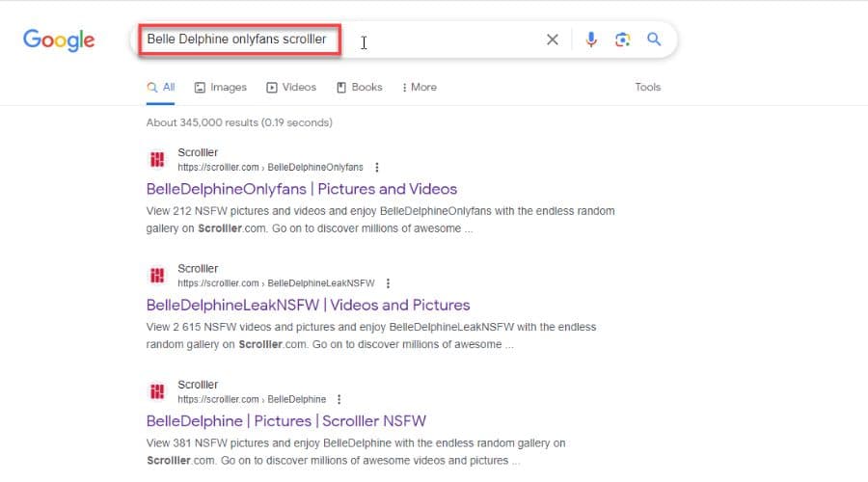This screenshot has width=868, height=482.
Task: Click 'About 345,000 results' stats text
Action: click(x=239, y=122)
